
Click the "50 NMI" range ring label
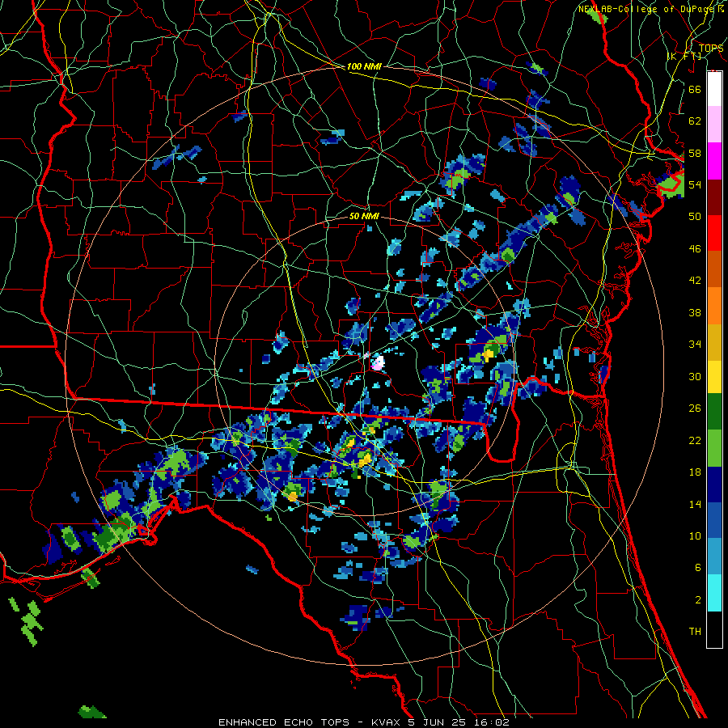(364, 216)
